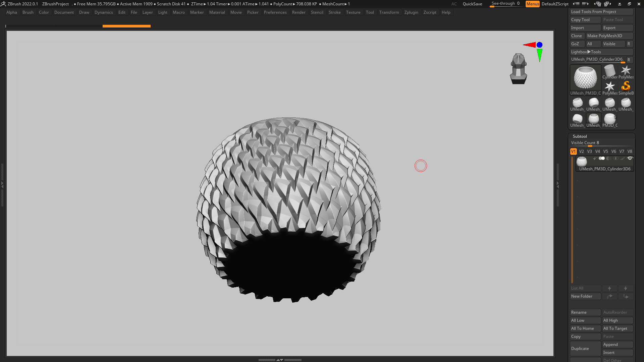Open the Stroke menu
Image resolution: width=644 pixels, height=362 pixels.
[334, 12]
